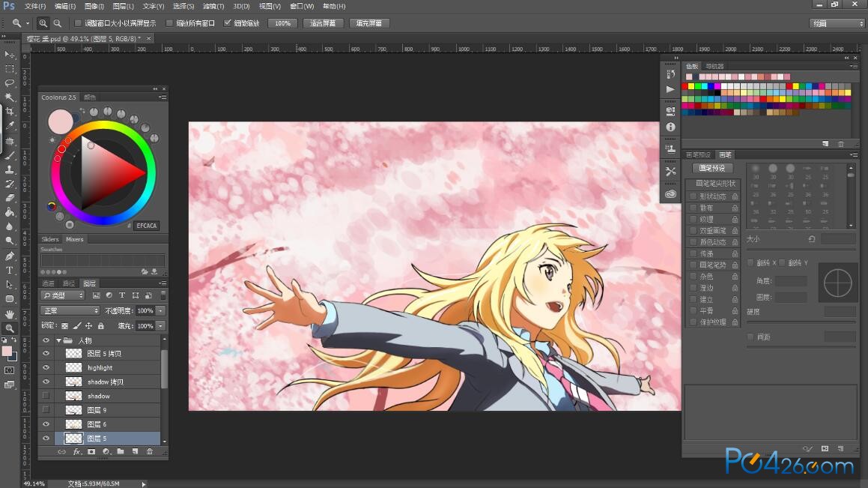Select the Zoom tool in the toolbox
Image resolution: width=868 pixels, height=488 pixels.
(10, 328)
